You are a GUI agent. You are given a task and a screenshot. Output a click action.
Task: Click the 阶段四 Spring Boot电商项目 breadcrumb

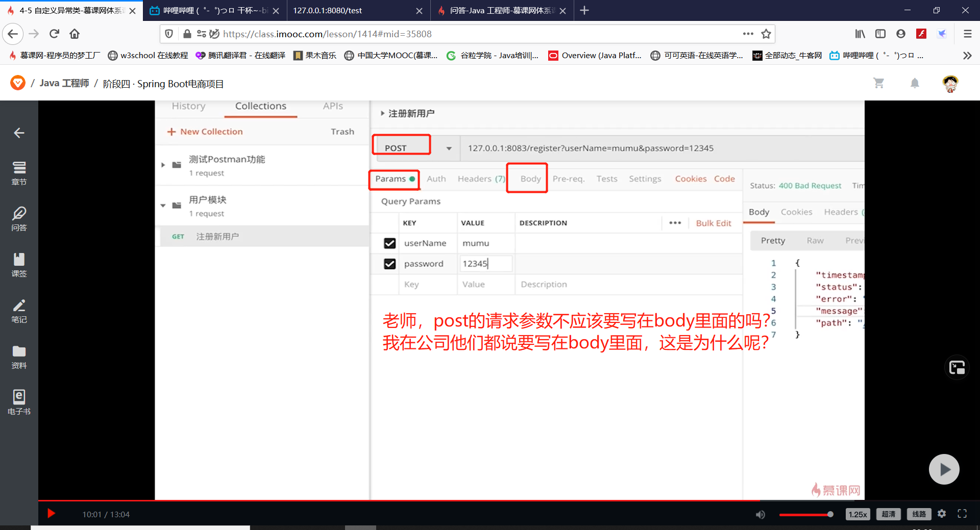point(163,84)
